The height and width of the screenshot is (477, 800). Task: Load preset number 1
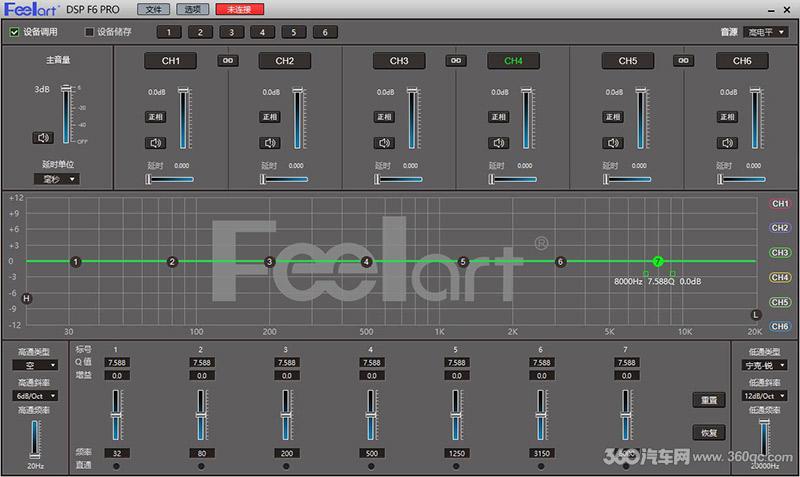coord(169,32)
